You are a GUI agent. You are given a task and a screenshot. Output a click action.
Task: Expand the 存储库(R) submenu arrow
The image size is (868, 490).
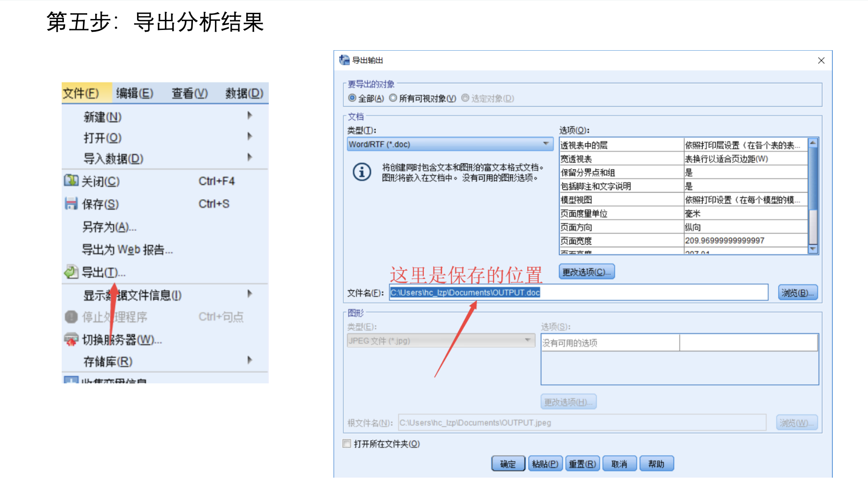(250, 360)
